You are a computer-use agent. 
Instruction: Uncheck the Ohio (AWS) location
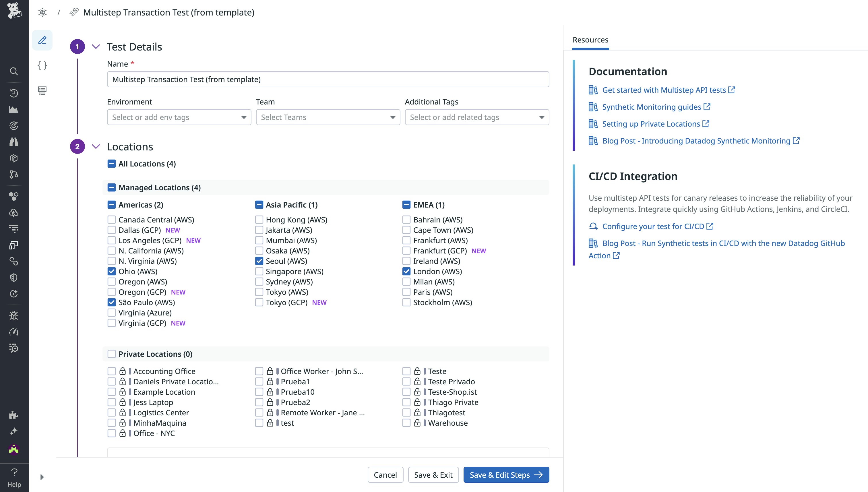click(111, 271)
